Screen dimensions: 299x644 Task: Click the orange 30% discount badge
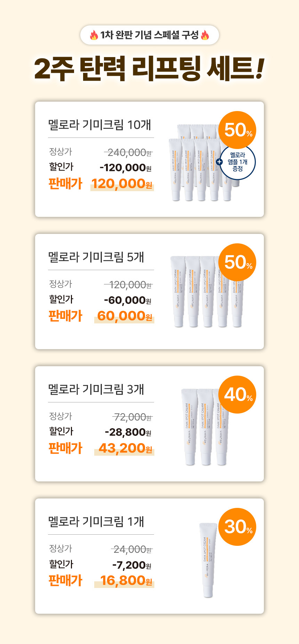click(x=237, y=527)
